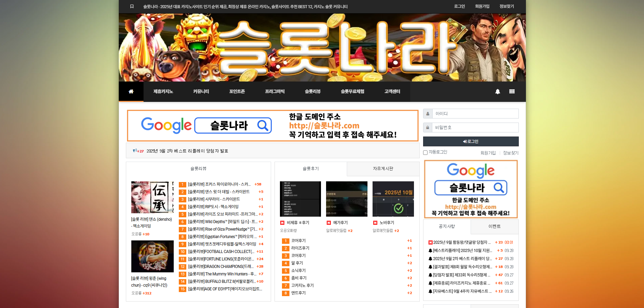644x308 pixels.
Task: Click into the 비밀번호 input field
Action: (x=475, y=128)
